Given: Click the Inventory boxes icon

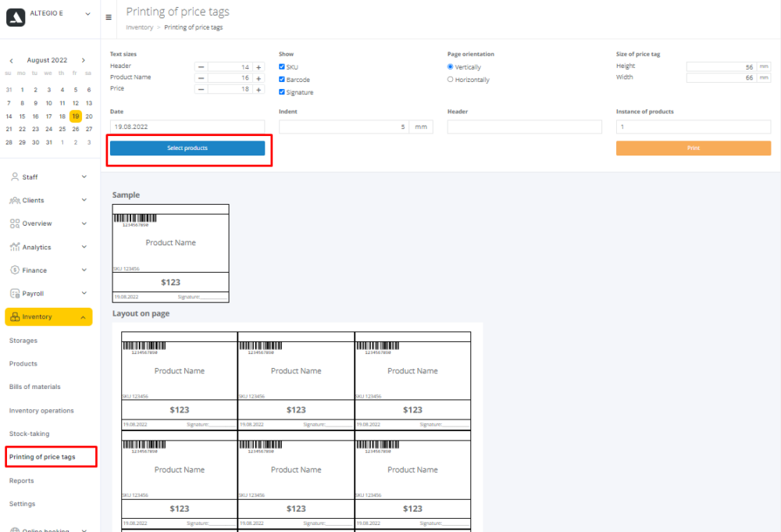Looking at the screenshot, I should coord(14,317).
